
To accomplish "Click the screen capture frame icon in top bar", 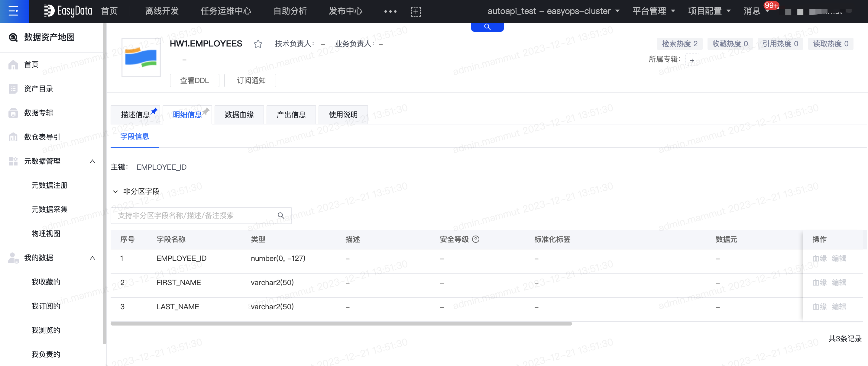I will click(x=416, y=11).
